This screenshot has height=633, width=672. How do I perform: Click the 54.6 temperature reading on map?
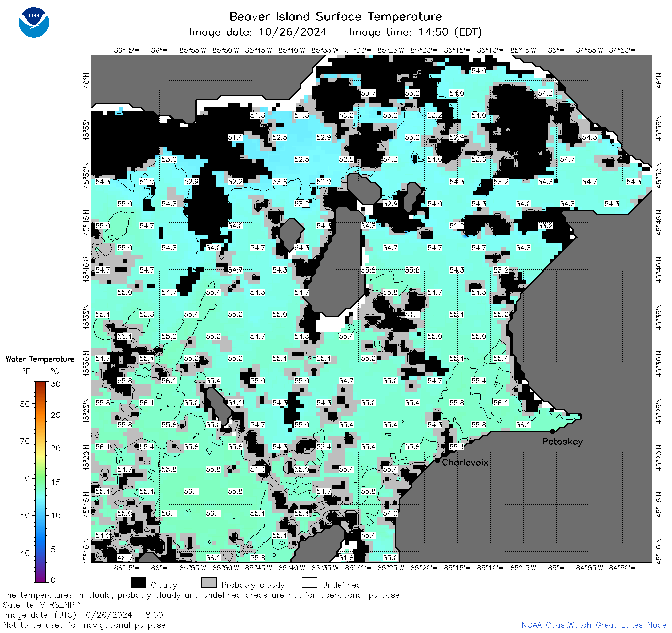[390, 513]
